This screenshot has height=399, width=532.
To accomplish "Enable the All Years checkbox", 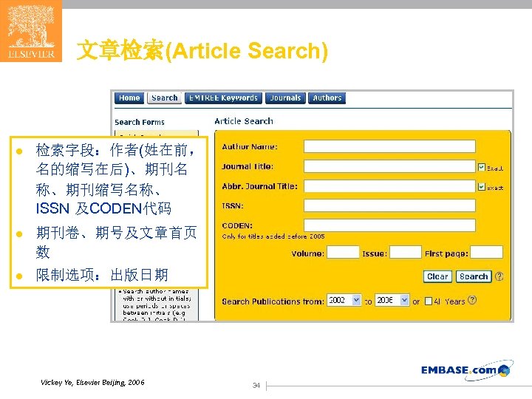I will click(x=429, y=301).
